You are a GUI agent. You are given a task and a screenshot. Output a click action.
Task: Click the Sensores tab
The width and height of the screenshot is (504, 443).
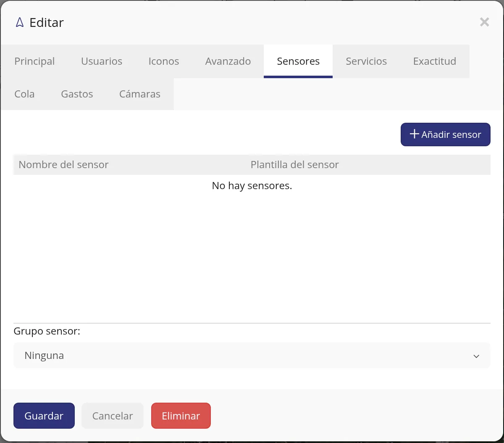[298, 61]
